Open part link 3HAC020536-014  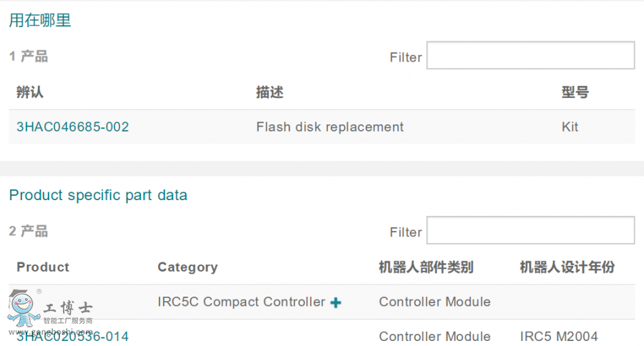point(72,336)
